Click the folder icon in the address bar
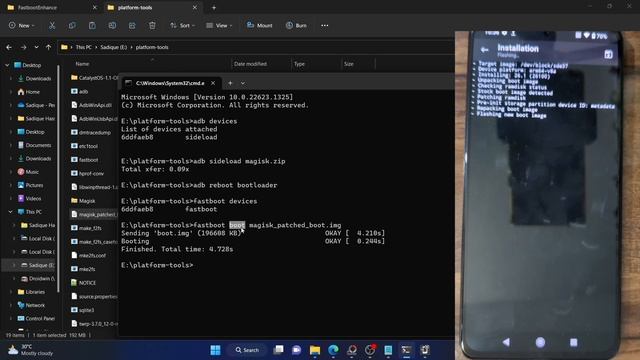This screenshot has height=360, width=640. pyautogui.click(x=64, y=47)
